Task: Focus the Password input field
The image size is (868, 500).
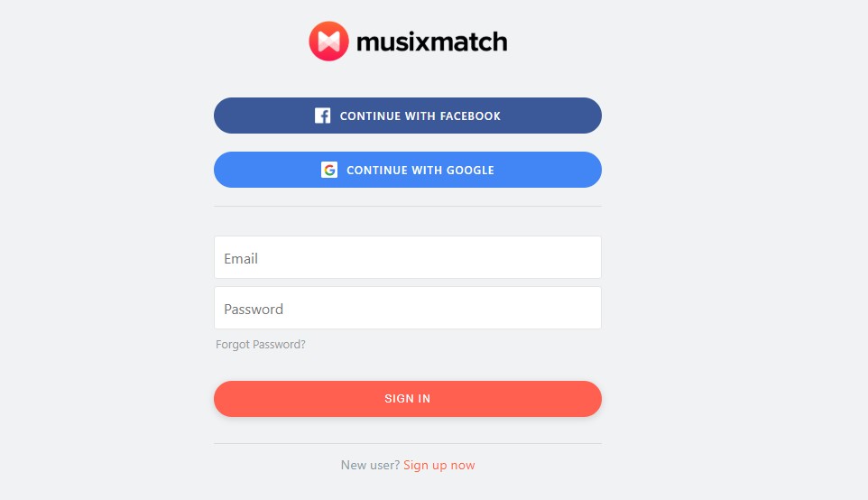Action: [408, 308]
